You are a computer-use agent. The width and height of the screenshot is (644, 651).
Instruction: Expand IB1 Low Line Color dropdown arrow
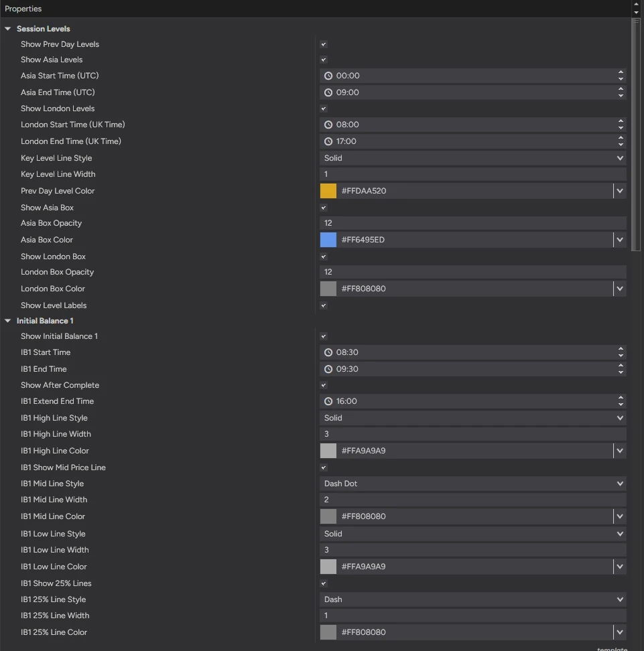(x=620, y=567)
